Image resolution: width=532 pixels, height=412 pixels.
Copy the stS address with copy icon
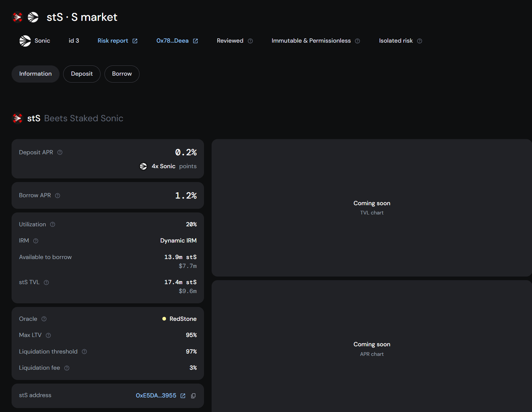pyautogui.click(x=193, y=395)
